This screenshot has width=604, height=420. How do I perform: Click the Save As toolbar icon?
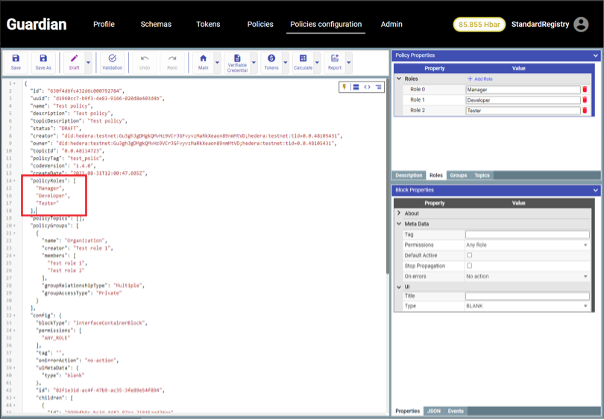43,61
